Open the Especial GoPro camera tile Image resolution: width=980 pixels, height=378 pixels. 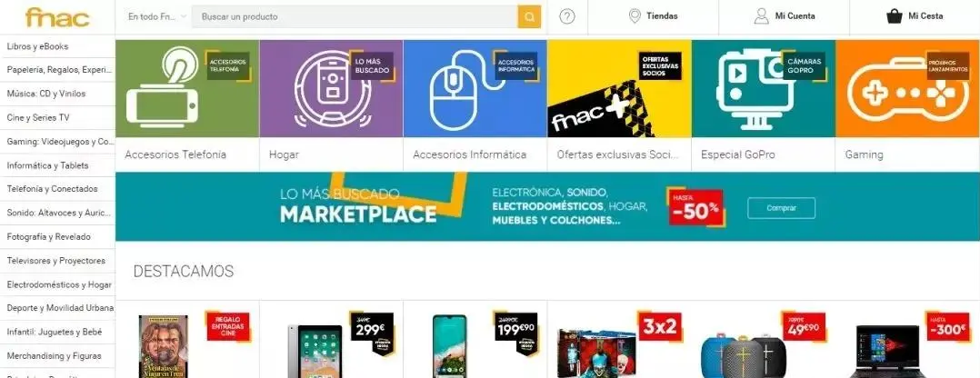763,89
